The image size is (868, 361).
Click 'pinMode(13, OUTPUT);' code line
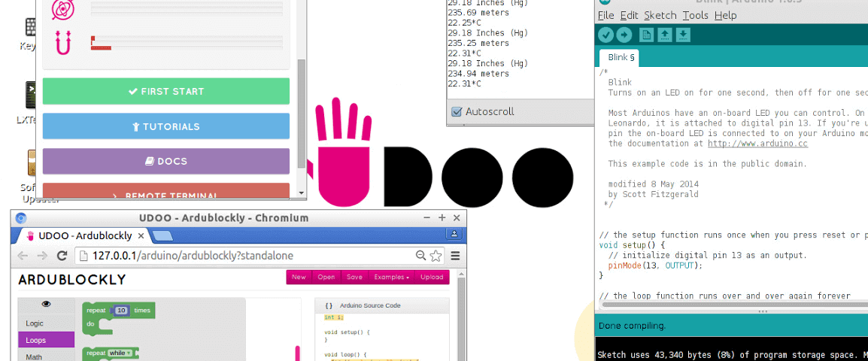pyautogui.click(x=655, y=265)
